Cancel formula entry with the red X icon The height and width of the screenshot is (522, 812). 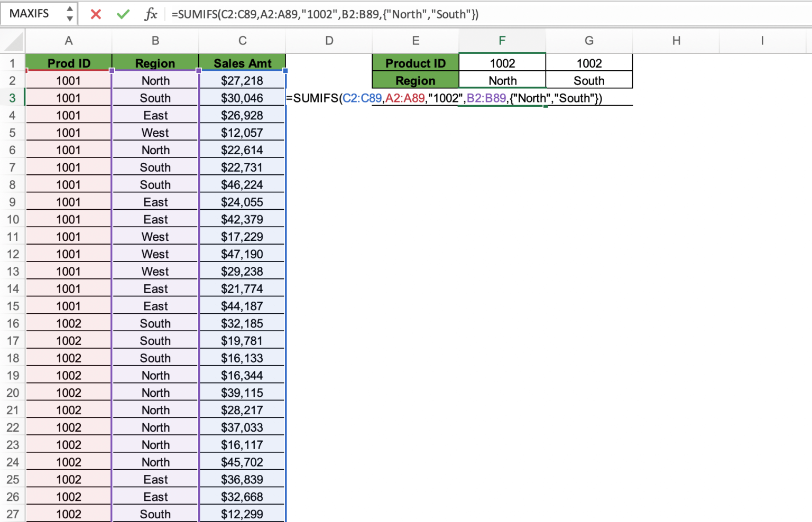(96, 14)
